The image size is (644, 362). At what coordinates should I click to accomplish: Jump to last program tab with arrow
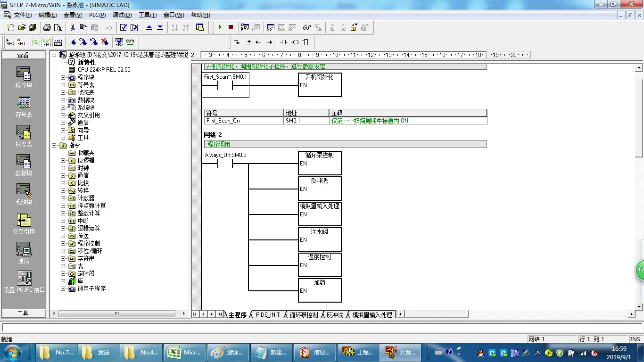click(x=220, y=314)
